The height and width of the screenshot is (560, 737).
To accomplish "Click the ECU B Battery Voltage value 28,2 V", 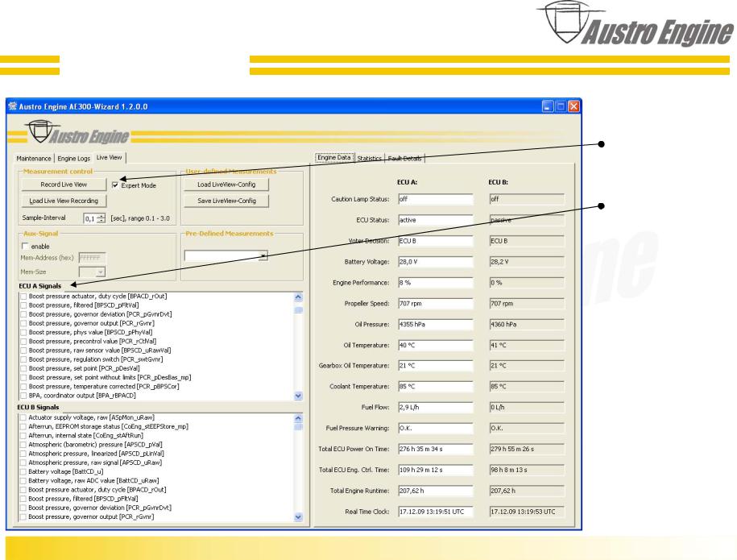I will pos(527,262).
